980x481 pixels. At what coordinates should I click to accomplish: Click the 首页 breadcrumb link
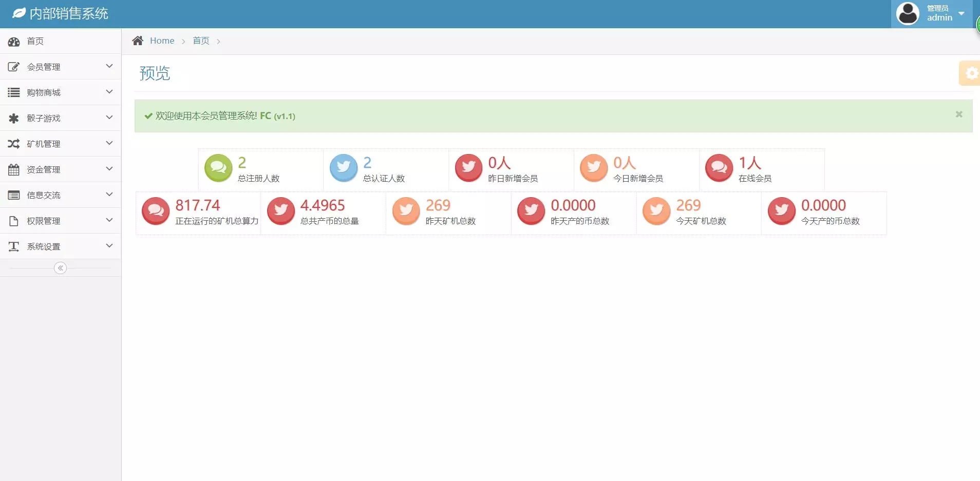pos(201,41)
